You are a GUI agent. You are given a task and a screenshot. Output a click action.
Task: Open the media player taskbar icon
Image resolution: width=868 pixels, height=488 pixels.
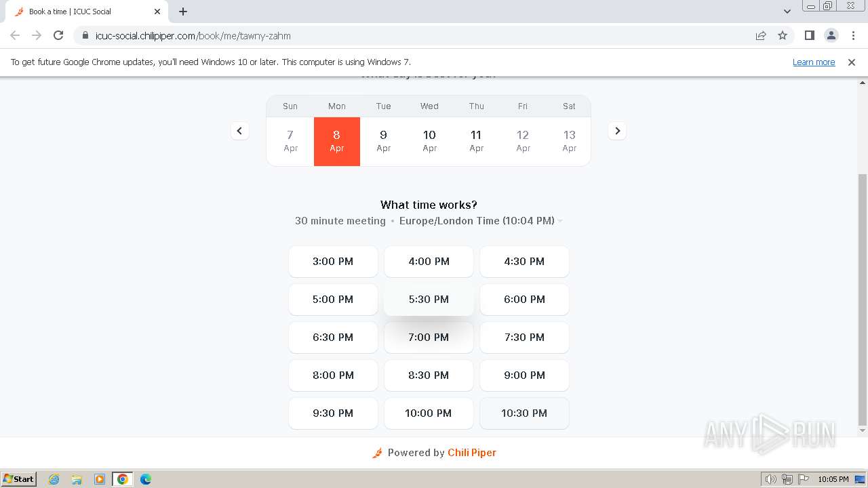(x=100, y=479)
